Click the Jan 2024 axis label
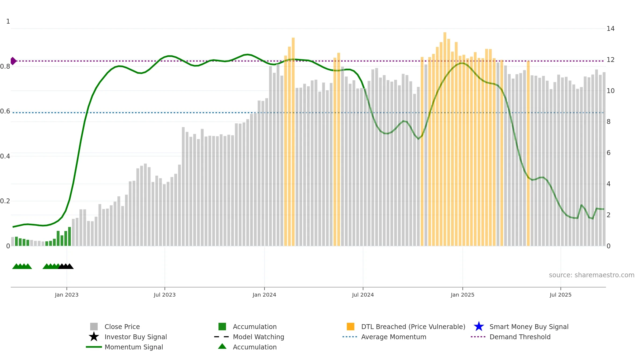The image size is (644, 362). coord(264,295)
